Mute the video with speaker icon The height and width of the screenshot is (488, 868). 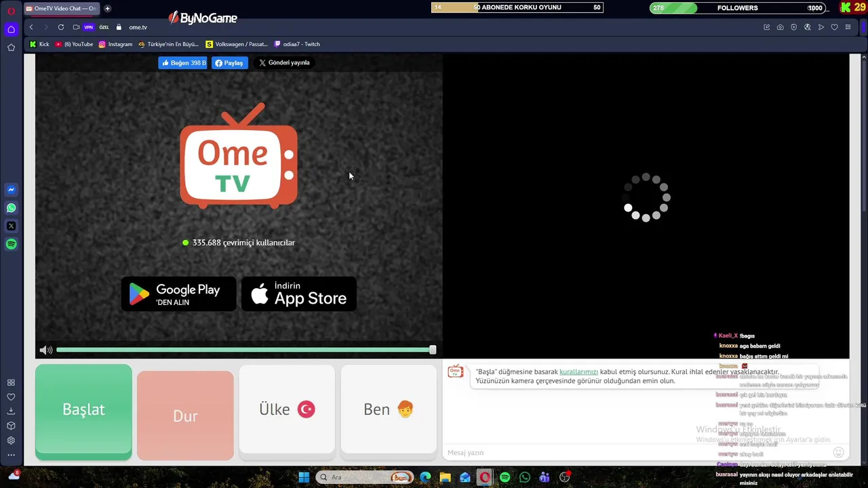[x=45, y=350]
